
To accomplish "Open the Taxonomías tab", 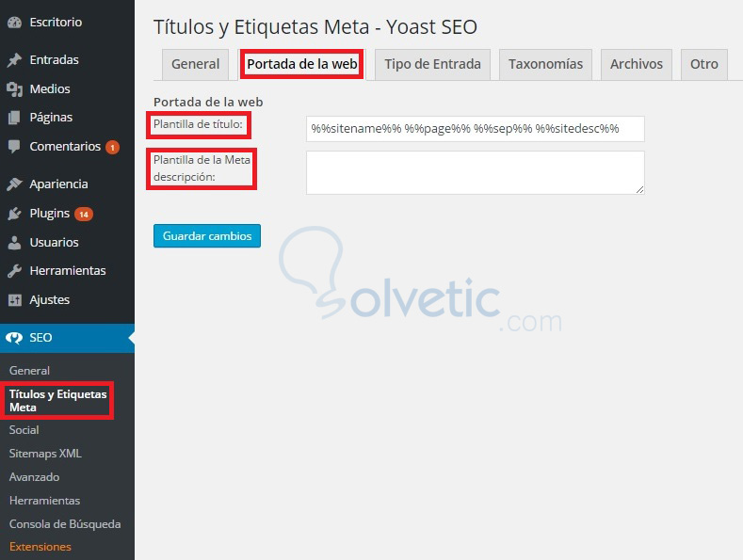I will click(x=545, y=64).
